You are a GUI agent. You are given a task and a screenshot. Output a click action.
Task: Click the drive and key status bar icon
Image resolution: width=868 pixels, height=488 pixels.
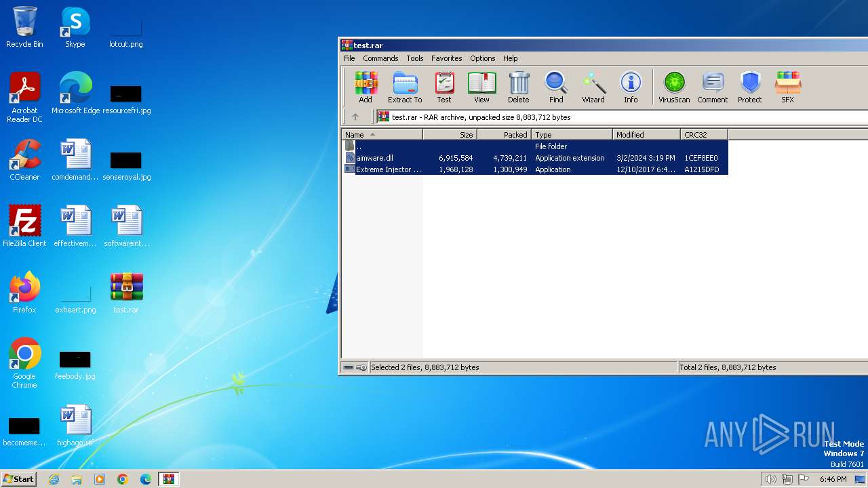click(355, 367)
